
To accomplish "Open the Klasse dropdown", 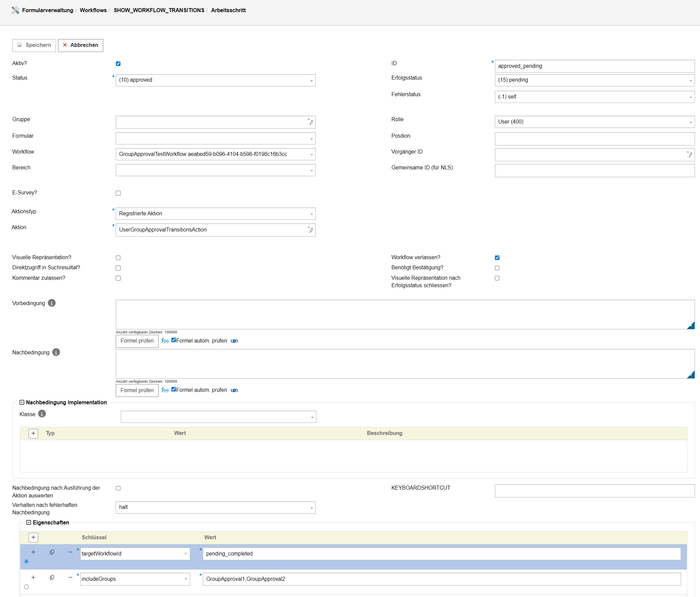I will click(219, 417).
